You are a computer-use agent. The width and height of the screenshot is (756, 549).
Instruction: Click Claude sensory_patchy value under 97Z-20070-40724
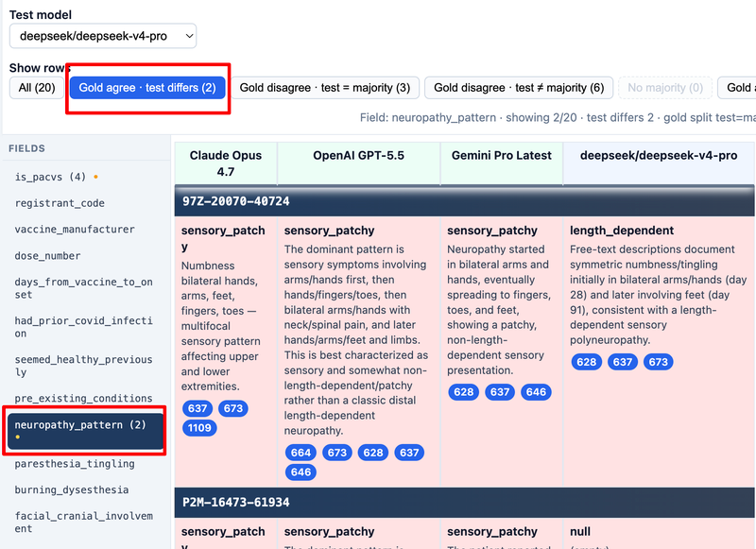pos(223,238)
